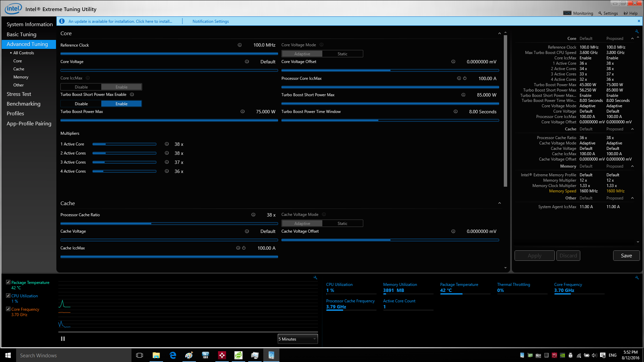Click the update available install link
This screenshot has width=644, height=362.
point(120,21)
